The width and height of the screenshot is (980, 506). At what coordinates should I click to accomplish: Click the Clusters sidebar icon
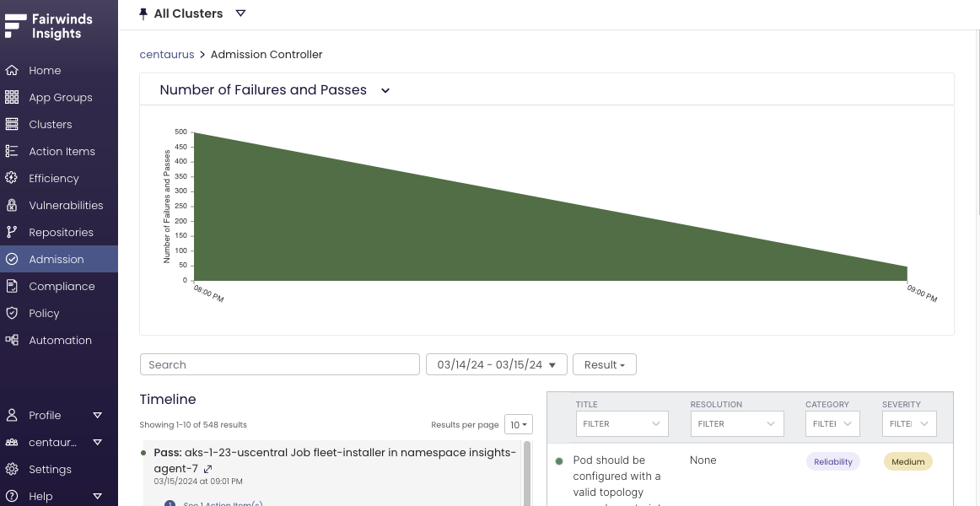point(12,124)
